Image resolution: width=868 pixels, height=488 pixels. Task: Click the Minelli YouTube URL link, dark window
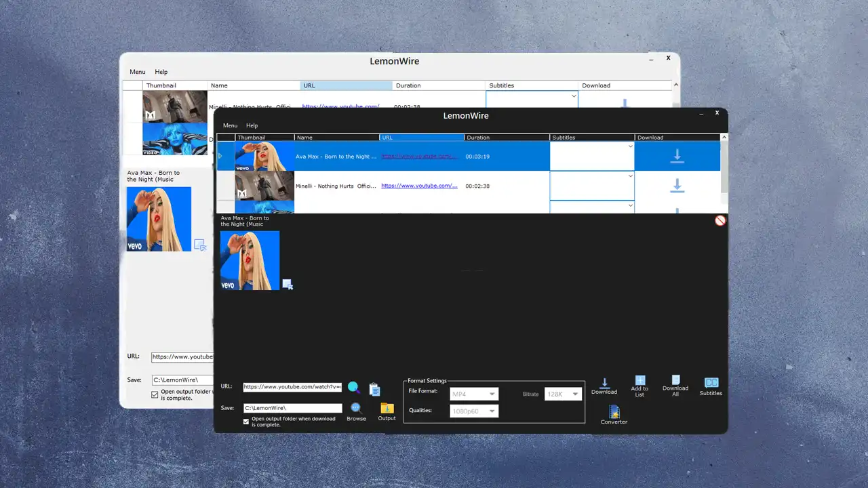419,186
